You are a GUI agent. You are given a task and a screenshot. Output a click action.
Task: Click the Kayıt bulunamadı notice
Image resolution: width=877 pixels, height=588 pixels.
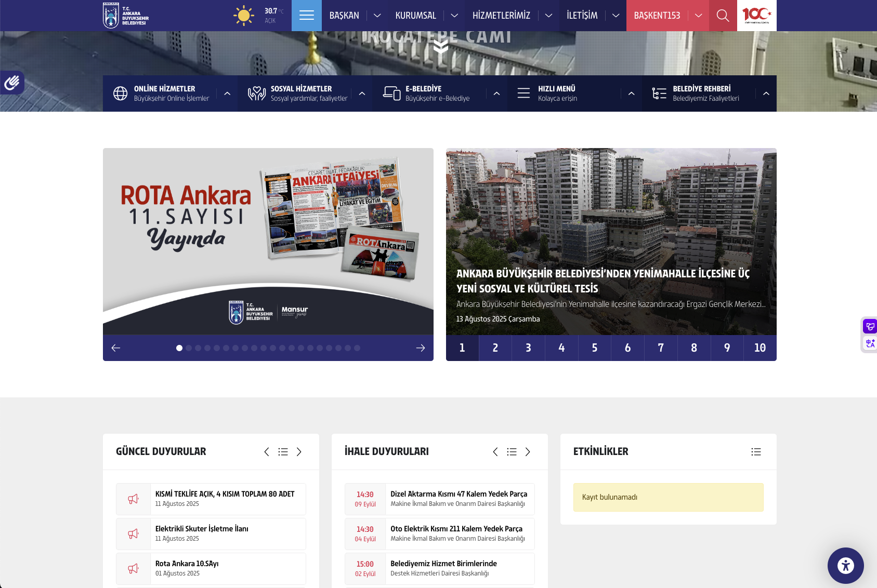click(x=669, y=497)
